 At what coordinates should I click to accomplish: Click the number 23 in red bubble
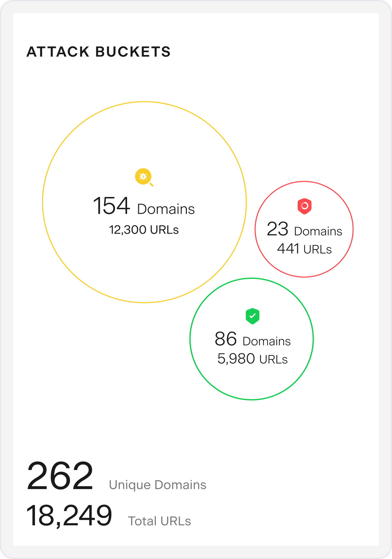(277, 229)
